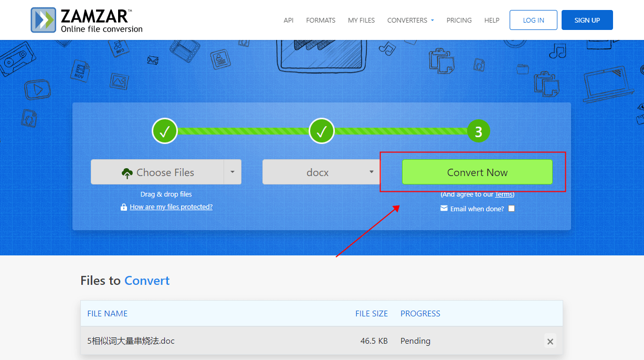Viewport: 644px width, 360px height.
Task: Click the envelope icon next to Email when done
Action: [444, 208]
